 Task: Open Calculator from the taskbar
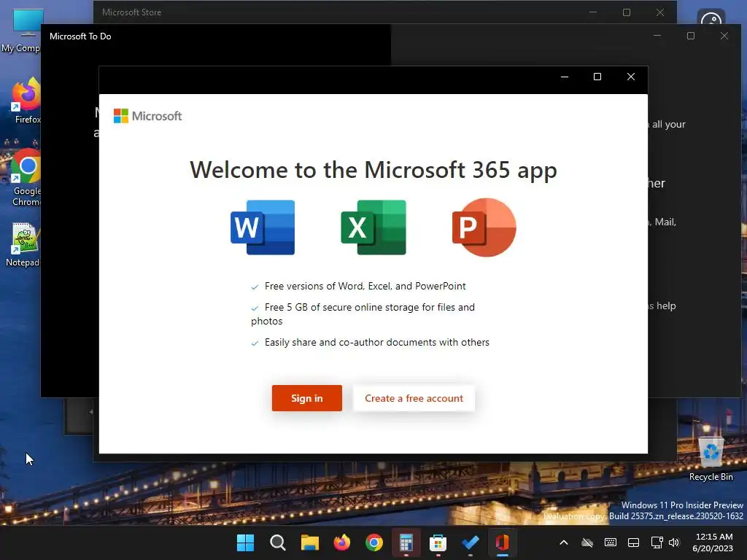(406, 542)
